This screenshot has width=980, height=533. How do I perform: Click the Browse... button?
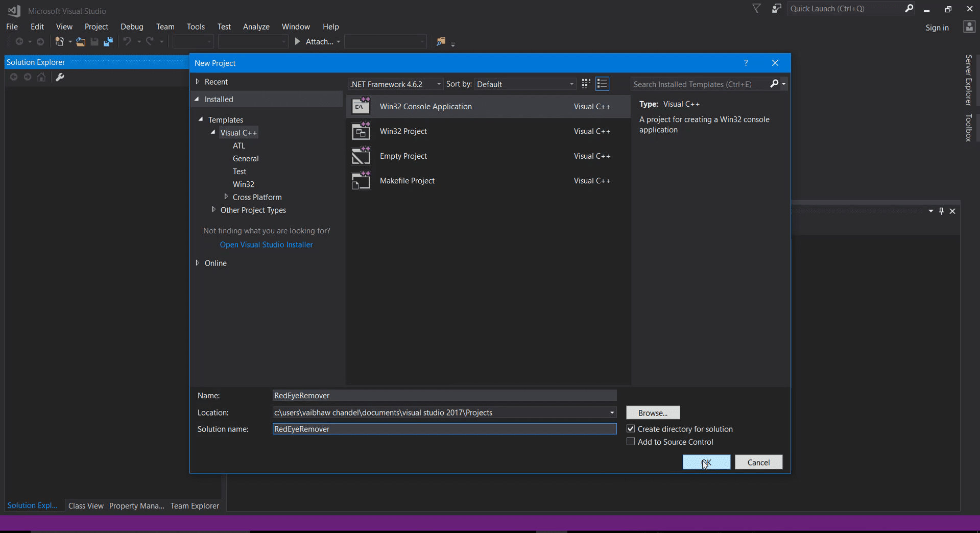(653, 413)
